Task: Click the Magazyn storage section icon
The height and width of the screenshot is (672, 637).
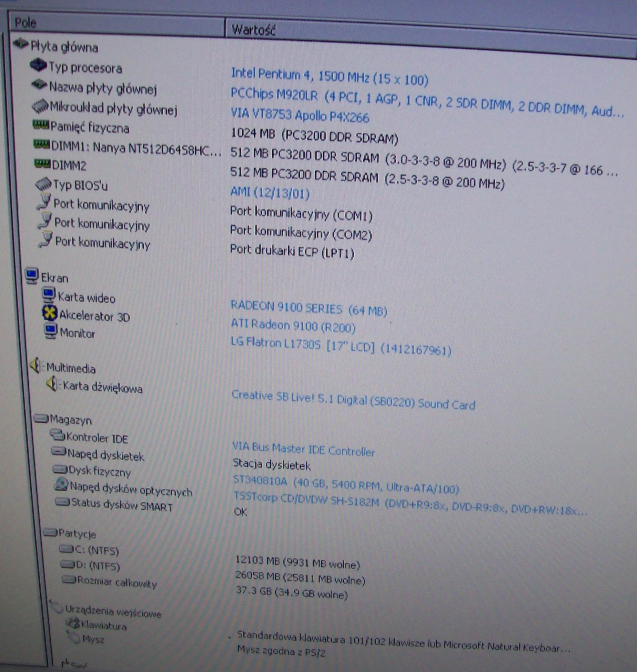Action: tap(41, 418)
